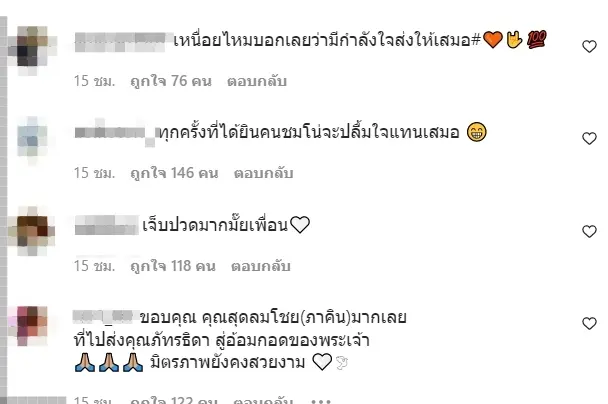
Task: Open username of the second comment
Action: point(116,133)
